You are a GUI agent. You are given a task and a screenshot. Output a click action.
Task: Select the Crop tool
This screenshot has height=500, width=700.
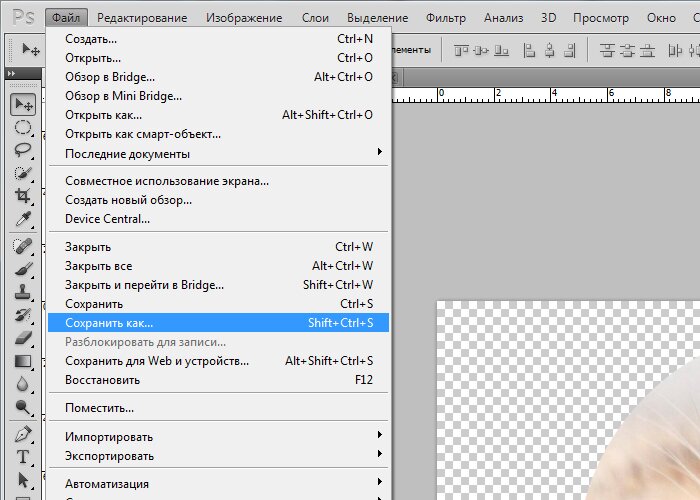click(23, 196)
